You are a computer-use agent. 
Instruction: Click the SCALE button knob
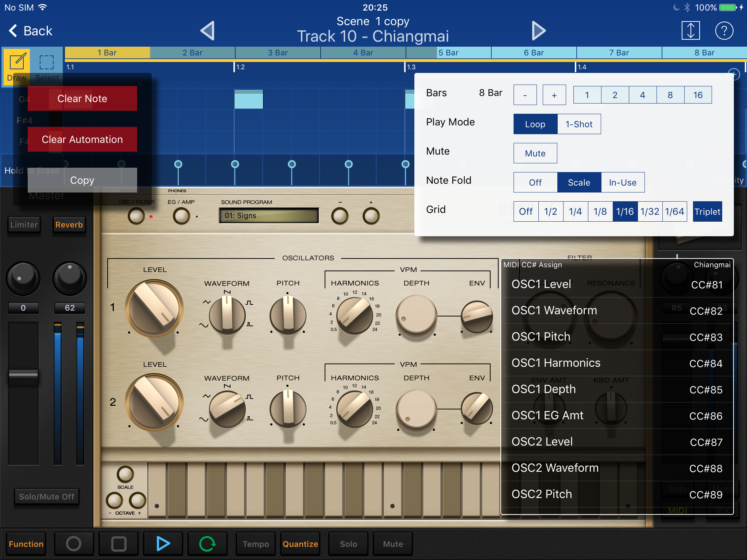(125, 474)
